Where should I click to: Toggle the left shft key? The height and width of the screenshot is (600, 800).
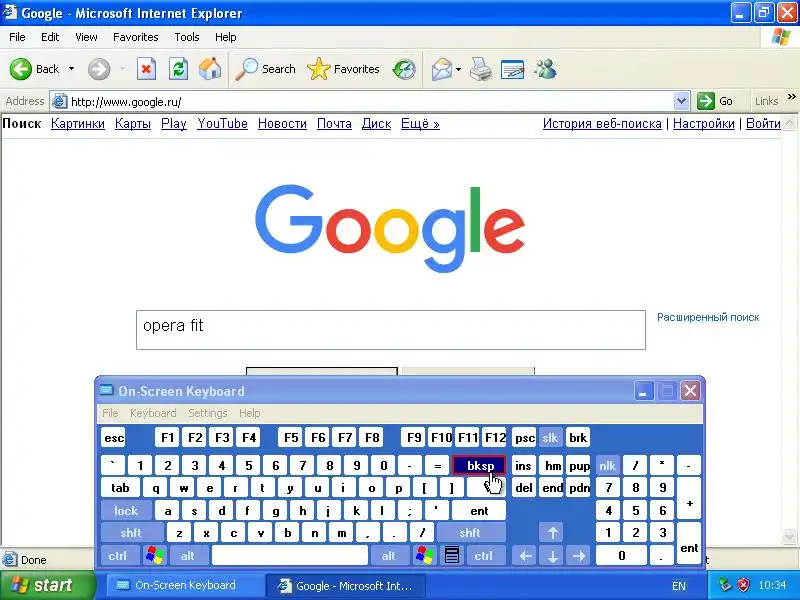[131, 533]
